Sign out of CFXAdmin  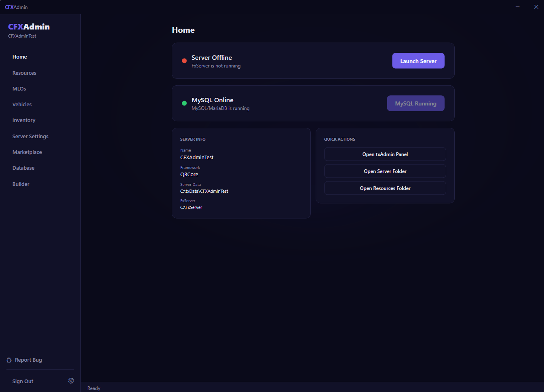23,381
